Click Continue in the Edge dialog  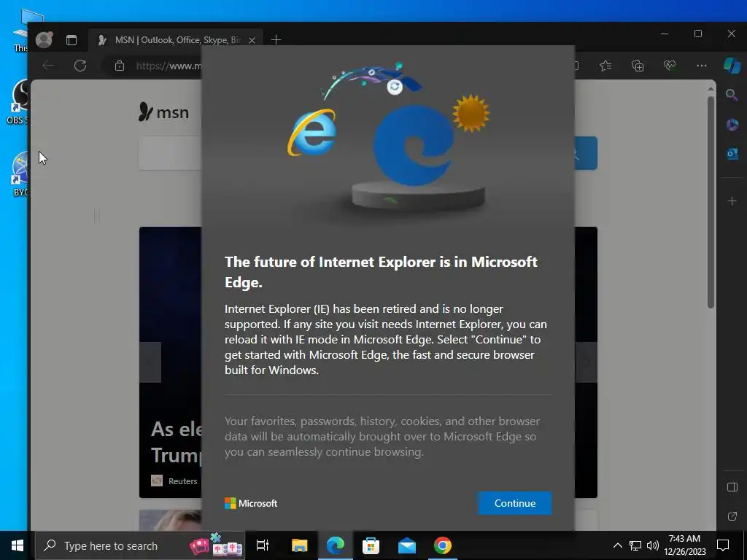(514, 503)
